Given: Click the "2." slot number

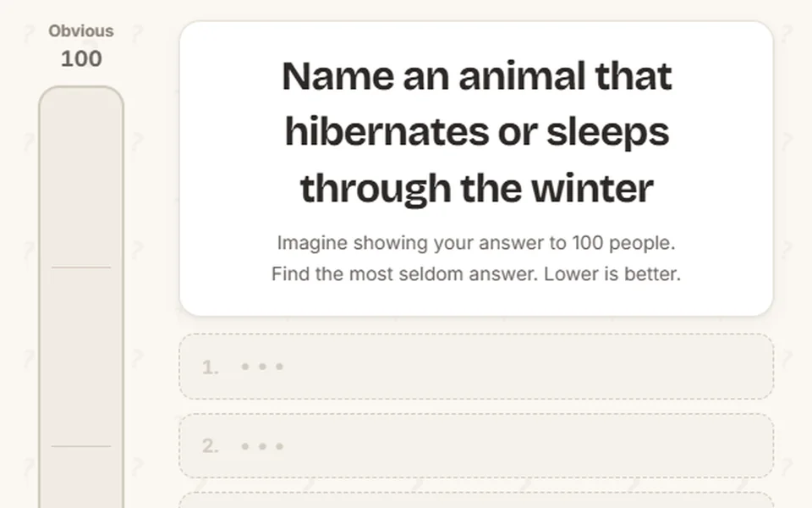Looking at the screenshot, I should tap(211, 446).
